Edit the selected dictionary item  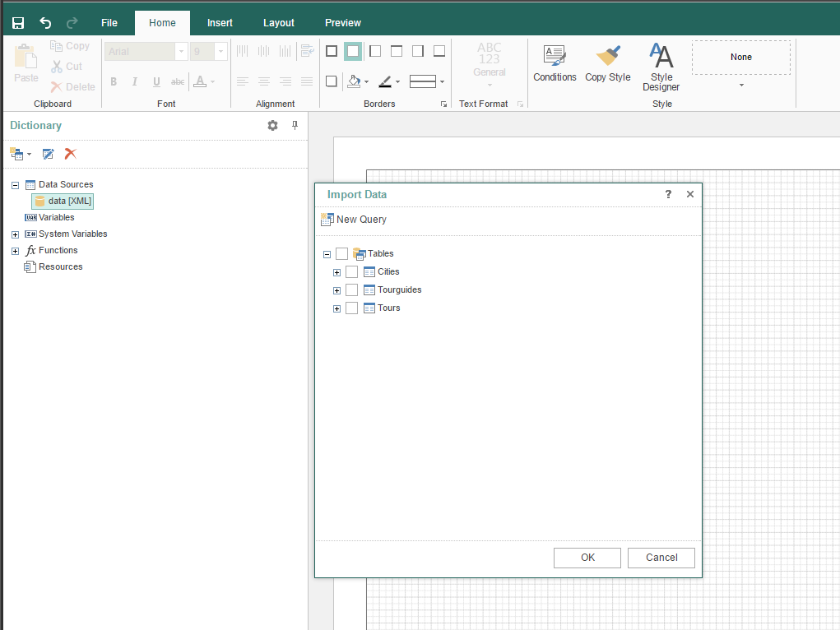pyautogui.click(x=49, y=155)
